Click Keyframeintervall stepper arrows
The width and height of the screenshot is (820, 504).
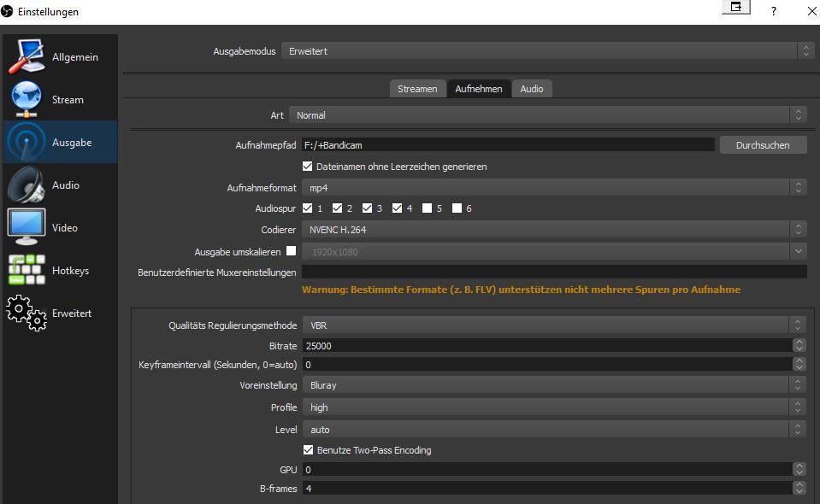(799, 364)
